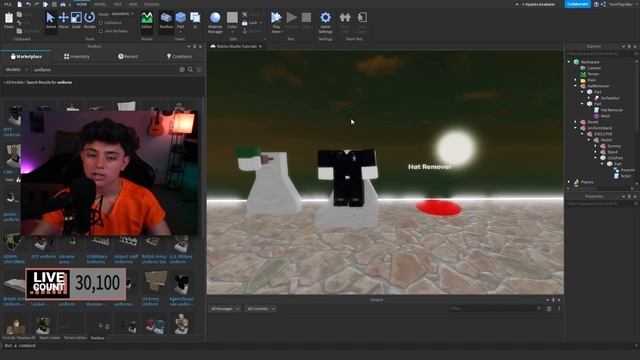Click the Collaborate button
The width and height of the screenshot is (640, 360).
coord(578,4)
